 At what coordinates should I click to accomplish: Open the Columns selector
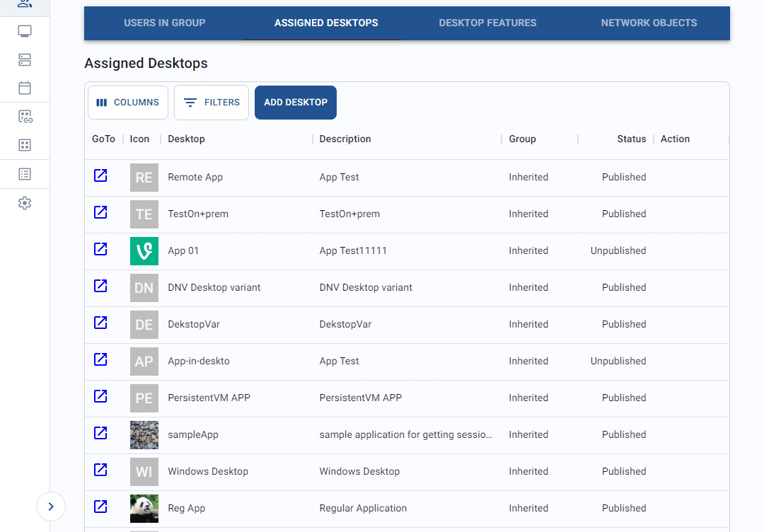(x=127, y=102)
